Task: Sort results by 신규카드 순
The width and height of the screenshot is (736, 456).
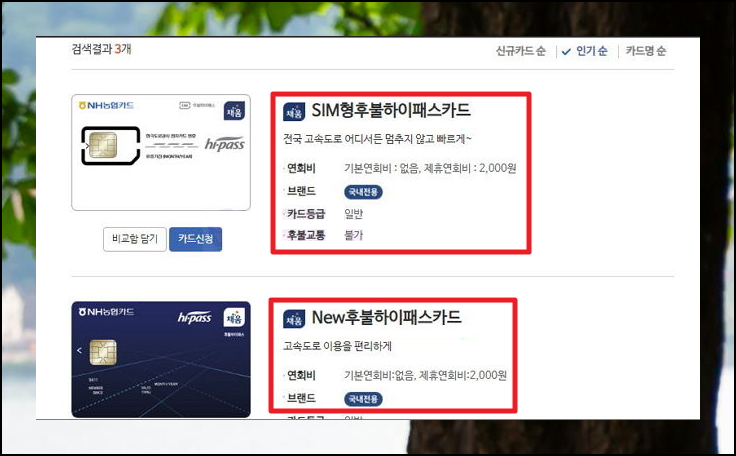Action: 521,51
